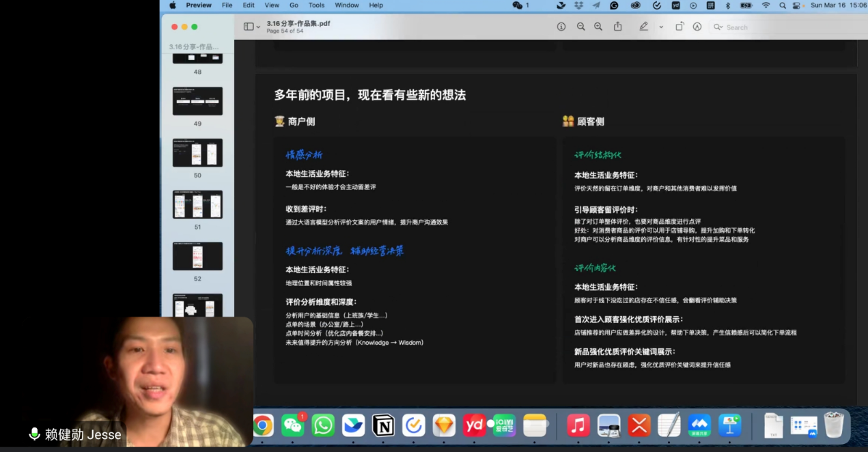
Task: Open macOS Control Center in menu bar
Action: (797, 5)
